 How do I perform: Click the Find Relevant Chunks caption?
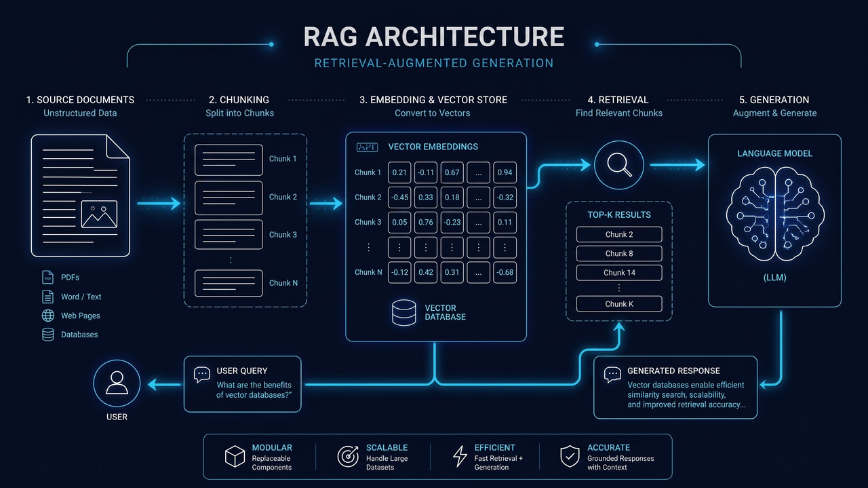point(619,113)
